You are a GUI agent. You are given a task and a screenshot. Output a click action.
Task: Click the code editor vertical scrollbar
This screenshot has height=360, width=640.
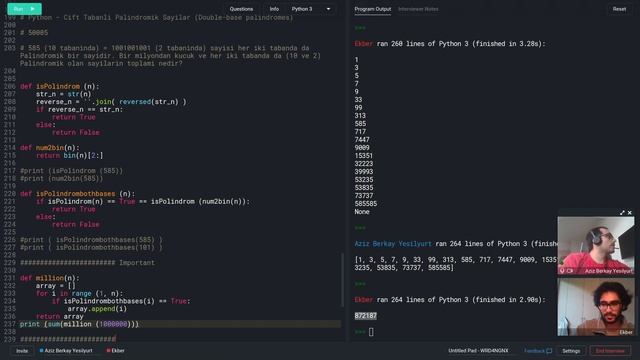pyautogui.click(x=342, y=280)
